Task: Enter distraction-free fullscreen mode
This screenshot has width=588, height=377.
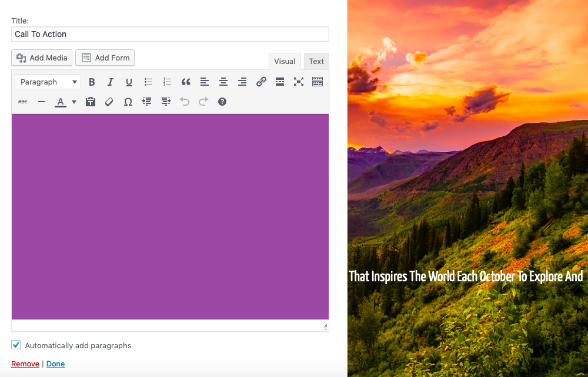Action: tap(299, 82)
